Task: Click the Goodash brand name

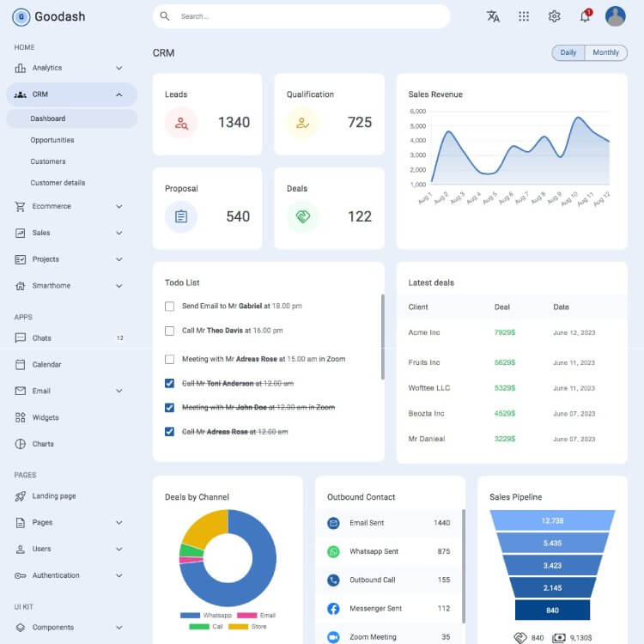Action: click(x=60, y=16)
